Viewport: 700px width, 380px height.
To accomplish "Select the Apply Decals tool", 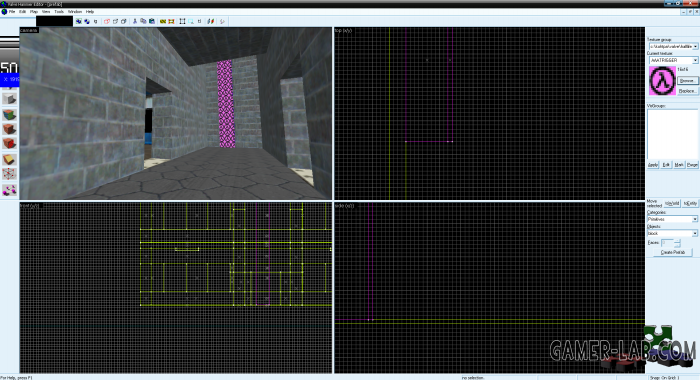I will click(9, 143).
